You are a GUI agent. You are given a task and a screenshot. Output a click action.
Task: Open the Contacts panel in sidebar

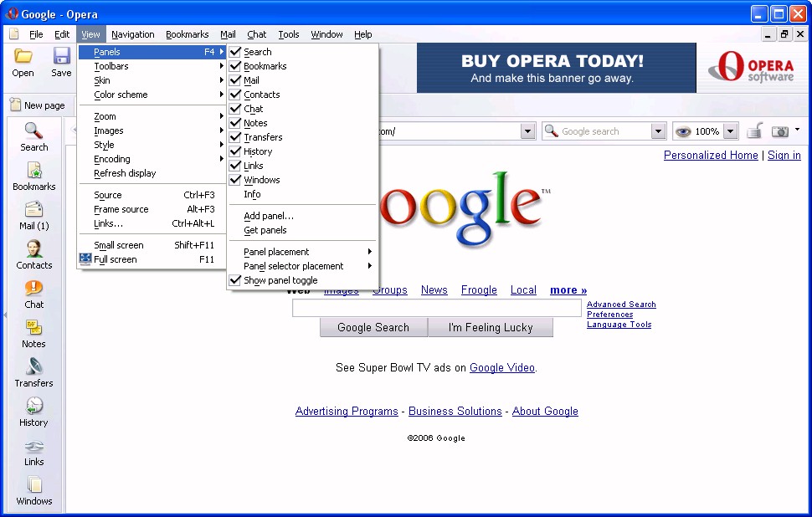click(x=33, y=255)
